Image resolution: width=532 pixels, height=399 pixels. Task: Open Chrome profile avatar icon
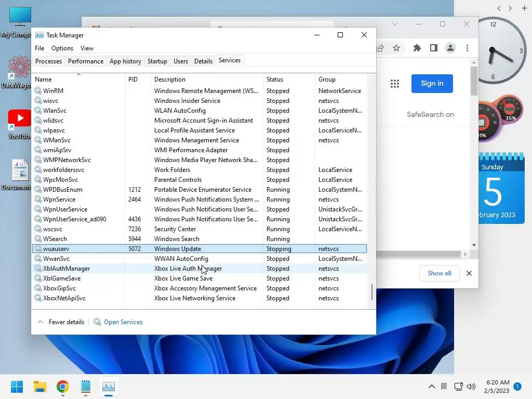point(450,48)
